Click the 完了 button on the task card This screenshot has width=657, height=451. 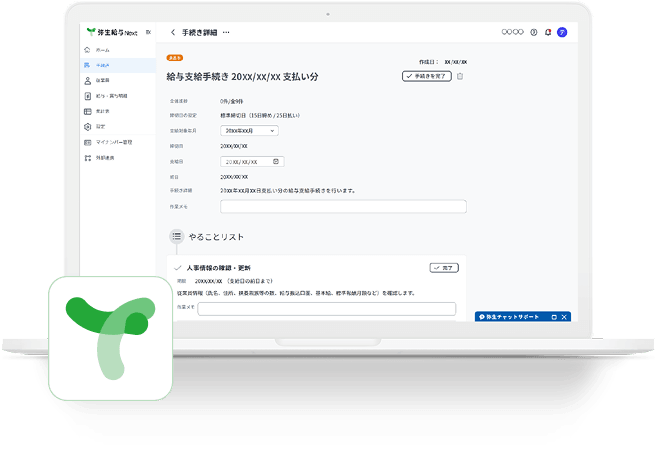point(444,268)
